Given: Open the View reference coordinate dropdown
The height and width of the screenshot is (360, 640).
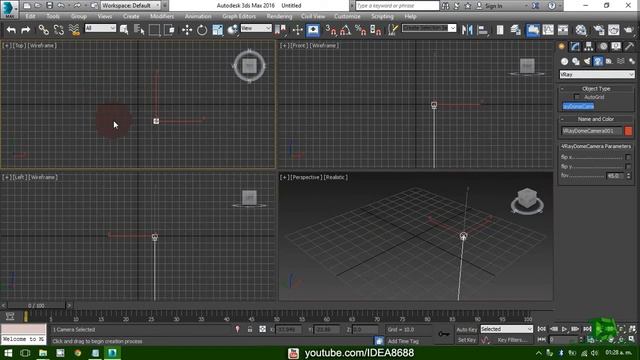Looking at the screenshot, I should click(x=256, y=28).
